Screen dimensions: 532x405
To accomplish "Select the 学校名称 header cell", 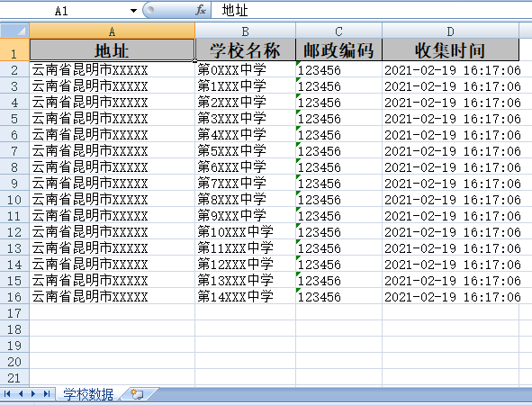I will pyautogui.click(x=246, y=50).
